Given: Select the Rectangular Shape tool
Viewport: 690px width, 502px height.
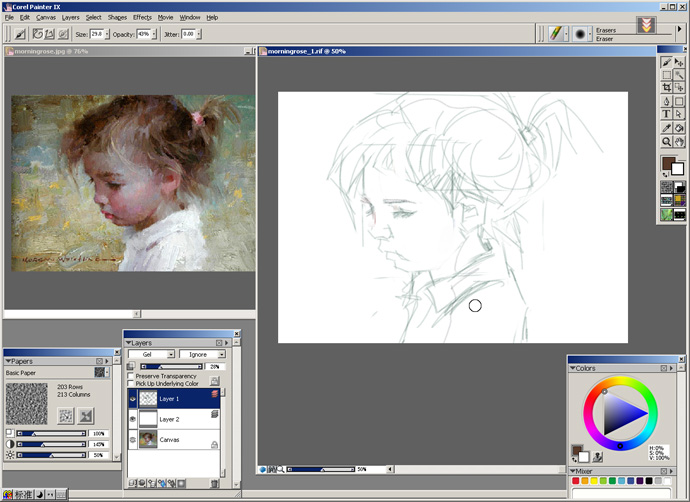Looking at the screenshot, I should click(679, 102).
